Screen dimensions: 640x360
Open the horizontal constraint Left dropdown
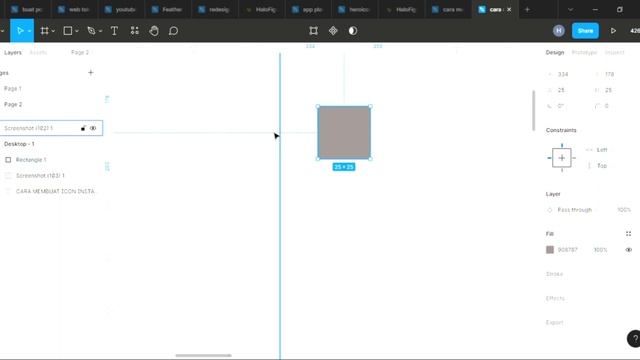coord(602,150)
